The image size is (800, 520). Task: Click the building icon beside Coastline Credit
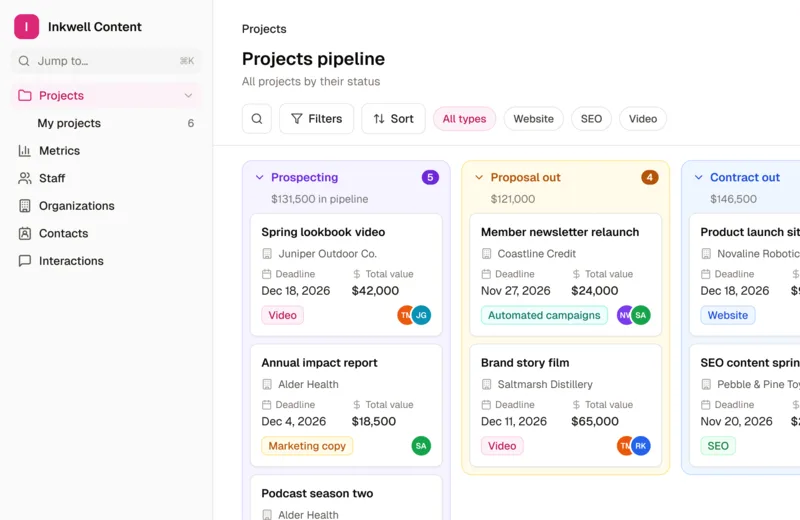(x=486, y=254)
